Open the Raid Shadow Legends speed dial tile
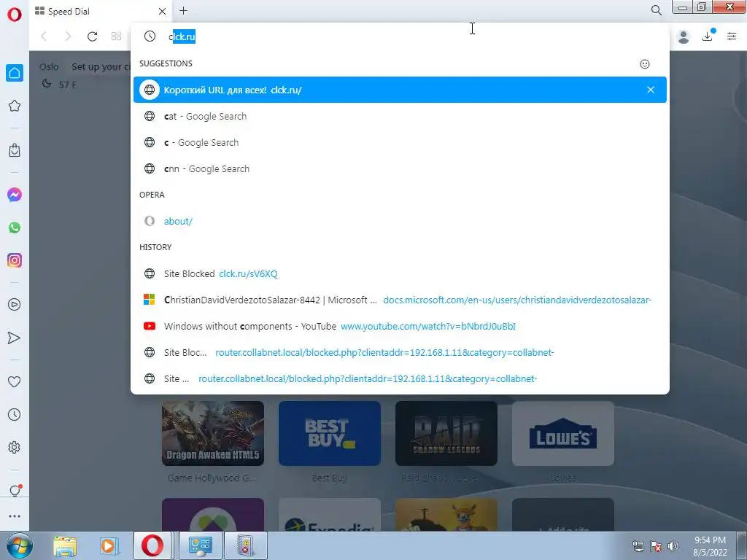 pyautogui.click(x=446, y=433)
